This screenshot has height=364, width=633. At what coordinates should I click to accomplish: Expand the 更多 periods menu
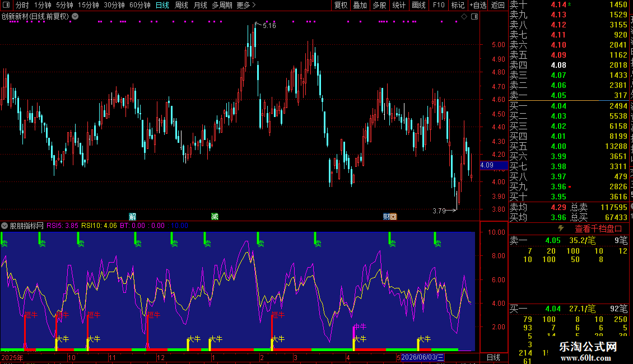pyautogui.click(x=246, y=5)
